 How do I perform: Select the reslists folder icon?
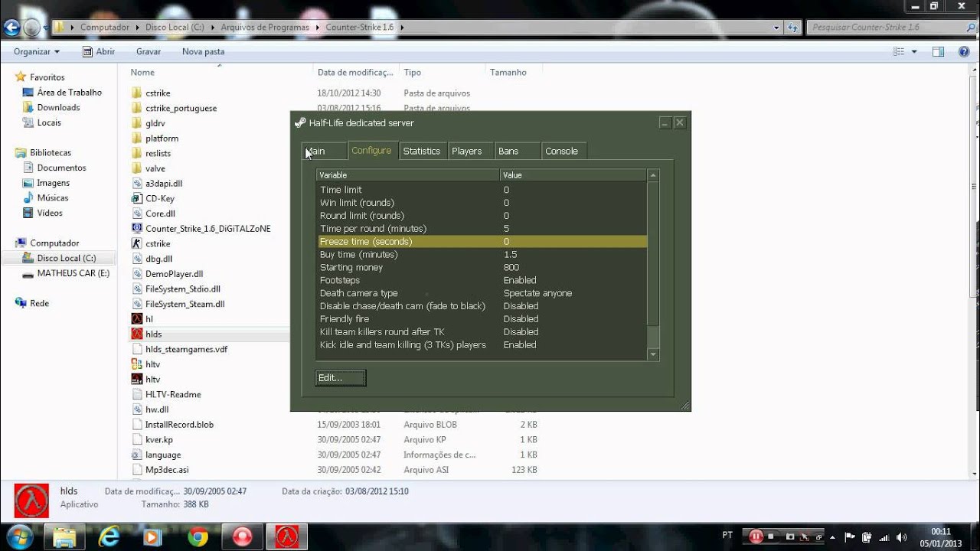[x=137, y=153]
